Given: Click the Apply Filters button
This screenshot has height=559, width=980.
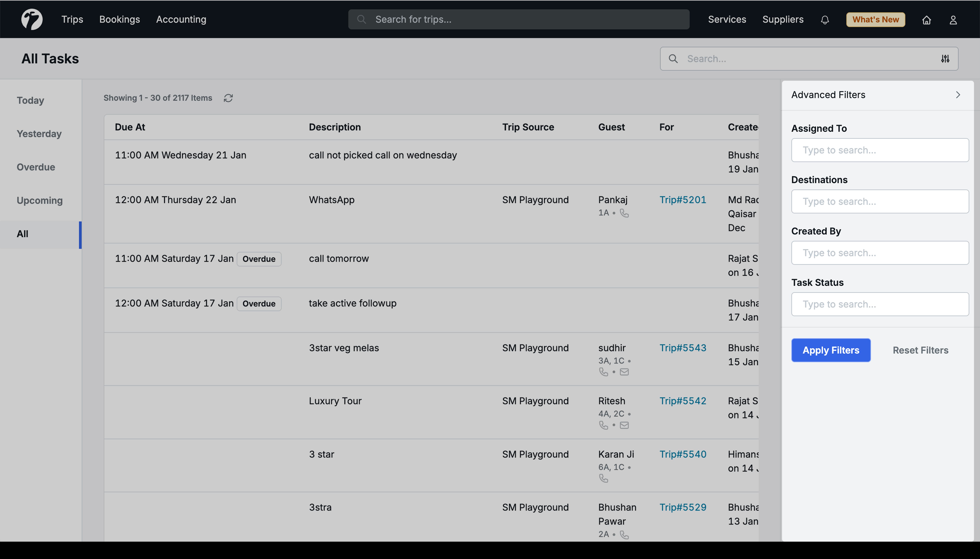Looking at the screenshot, I should click(x=830, y=350).
